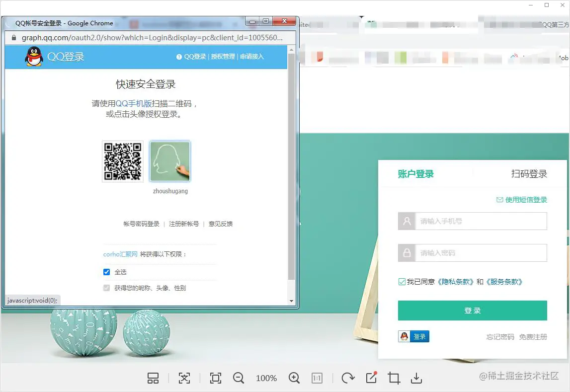Click the QQ手机版 link

(x=133, y=103)
